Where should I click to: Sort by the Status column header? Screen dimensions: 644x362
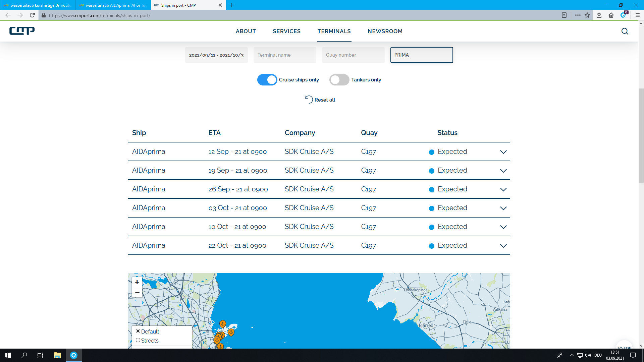[x=447, y=133]
